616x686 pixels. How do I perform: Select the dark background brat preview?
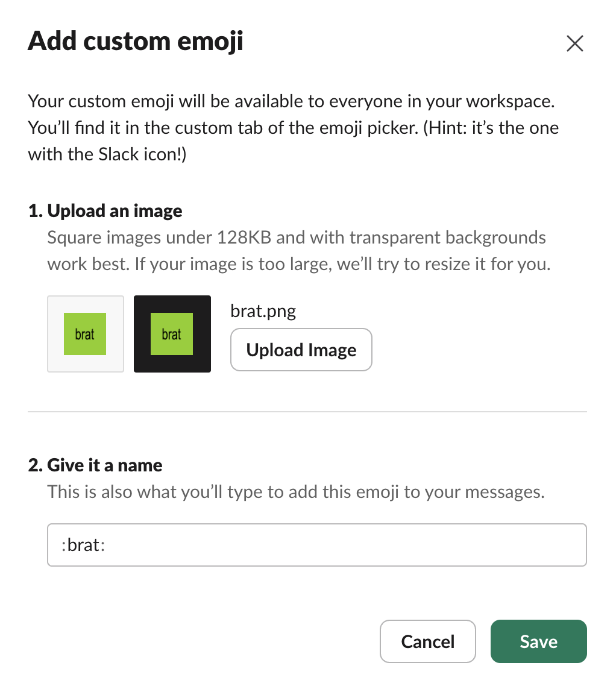172,334
